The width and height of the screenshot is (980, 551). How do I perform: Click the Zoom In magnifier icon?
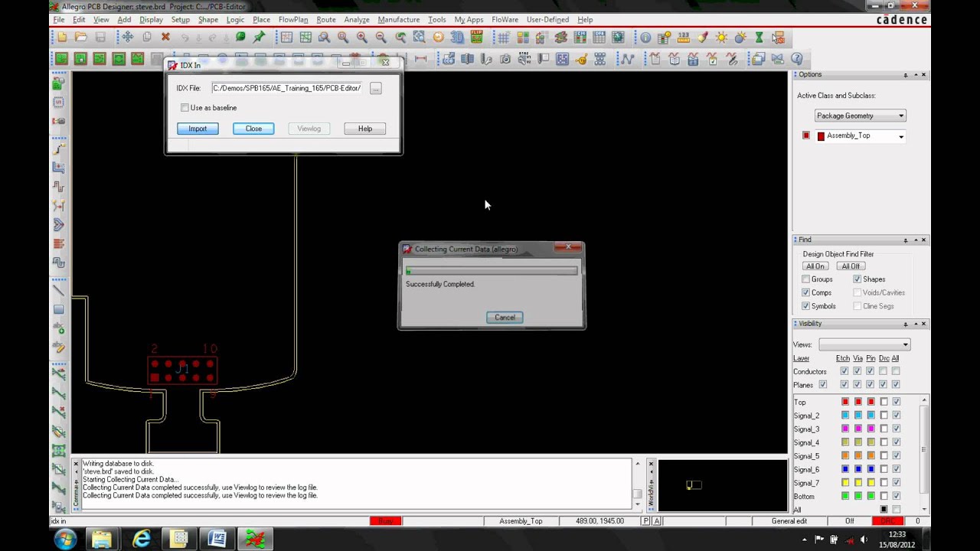point(362,37)
